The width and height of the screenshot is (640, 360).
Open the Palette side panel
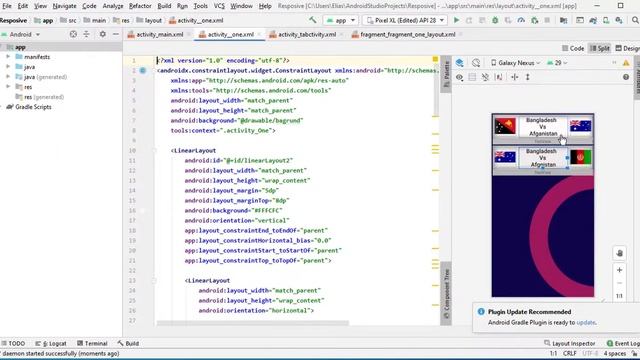[x=446, y=74]
